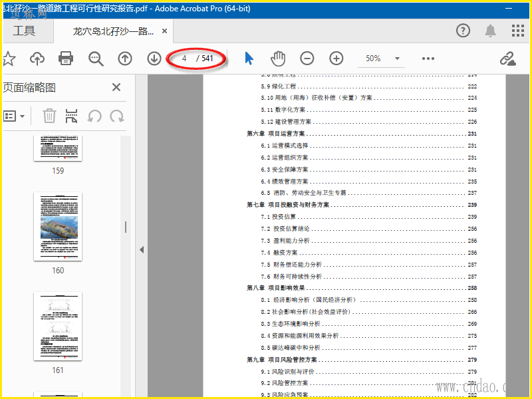This screenshot has height=399, width=532.
Task: Bookmark file with the star icon
Action: pyautogui.click(x=9, y=59)
